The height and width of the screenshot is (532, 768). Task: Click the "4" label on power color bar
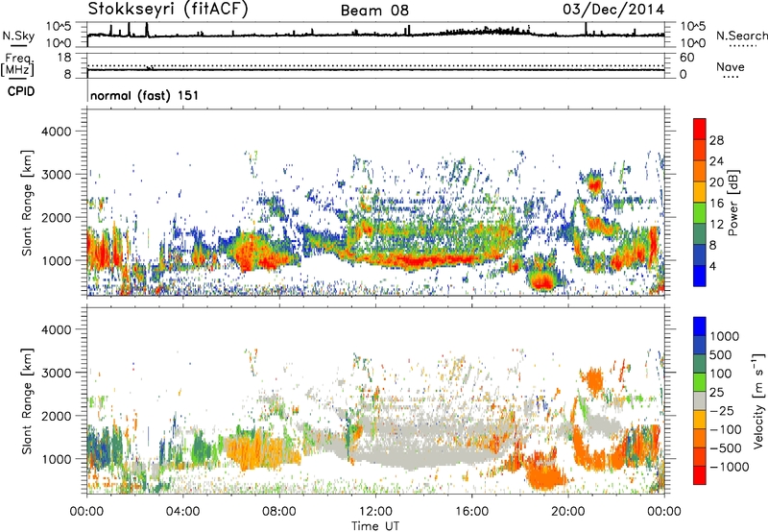pos(712,267)
